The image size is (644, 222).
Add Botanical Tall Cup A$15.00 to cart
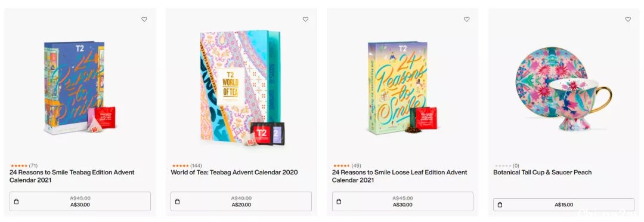(563, 205)
